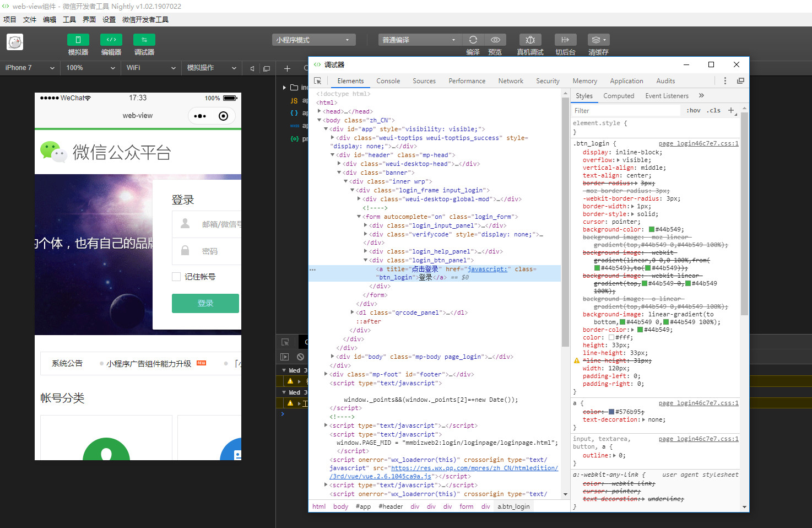Click the green 登录 button in the simulator
Image resolution: width=812 pixels, height=528 pixels.
click(x=205, y=303)
